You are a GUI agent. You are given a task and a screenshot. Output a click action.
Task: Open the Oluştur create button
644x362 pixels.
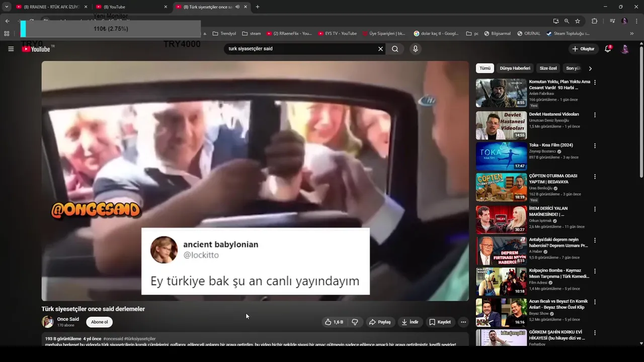click(583, 49)
